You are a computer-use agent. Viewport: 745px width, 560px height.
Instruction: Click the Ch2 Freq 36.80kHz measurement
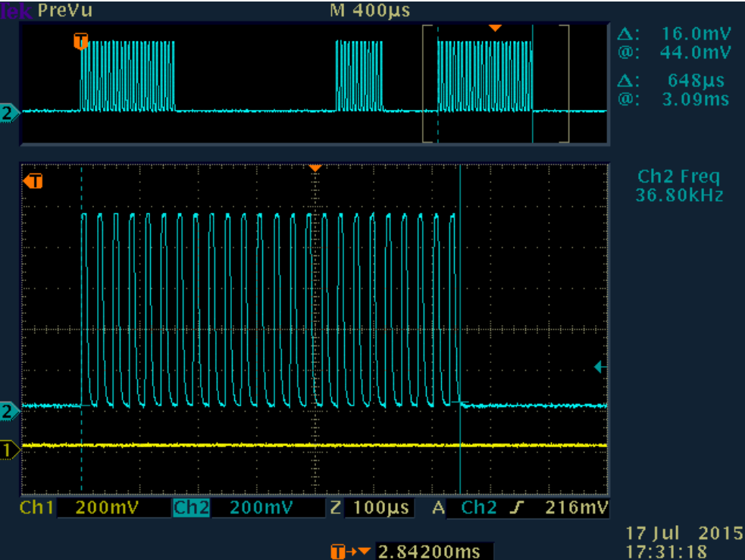(x=680, y=186)
